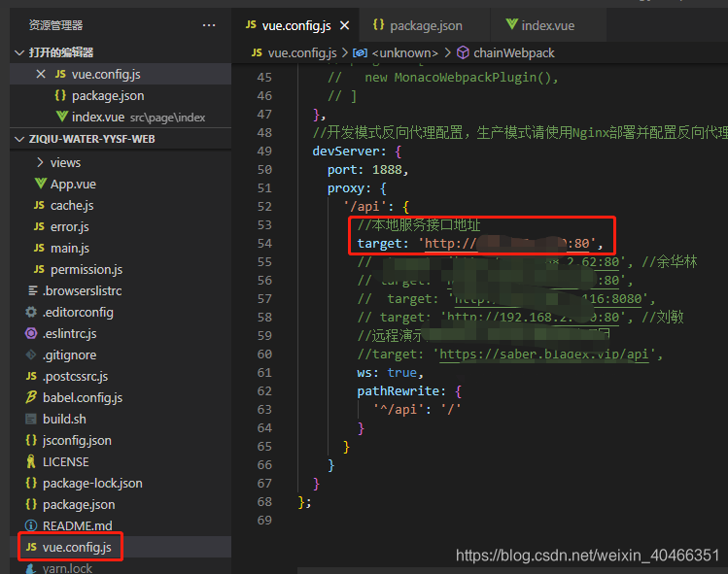This screenshot has width=728, height=574.
Task: Open the LICENSE file
Action: [121, 461]
